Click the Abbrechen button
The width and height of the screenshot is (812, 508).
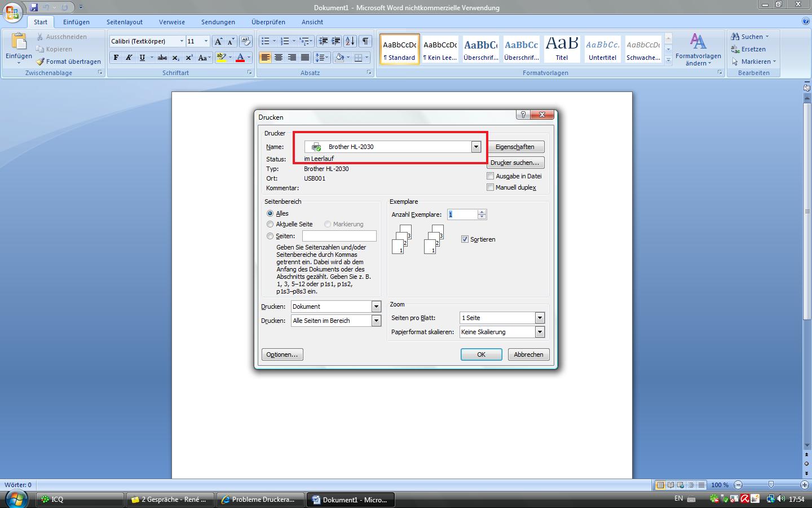[x=528, y=354]
